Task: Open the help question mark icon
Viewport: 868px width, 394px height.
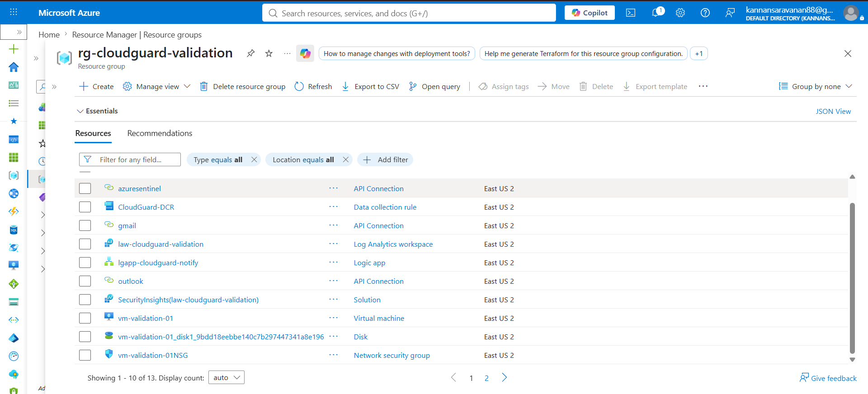Action: [x=705, y=13]
